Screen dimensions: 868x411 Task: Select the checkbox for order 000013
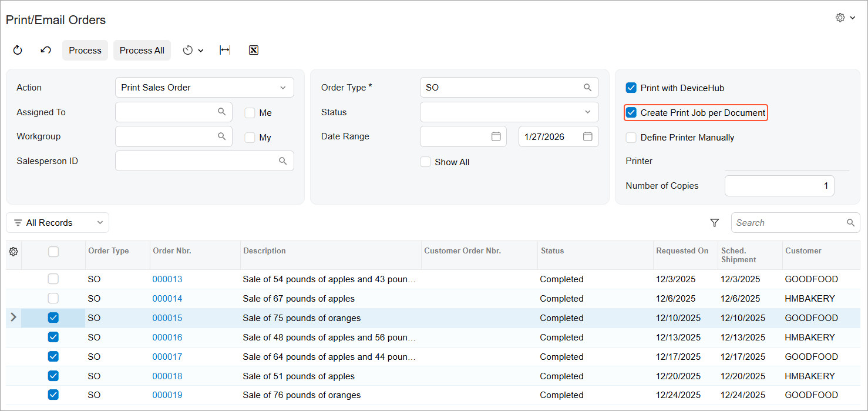[53, 279]
